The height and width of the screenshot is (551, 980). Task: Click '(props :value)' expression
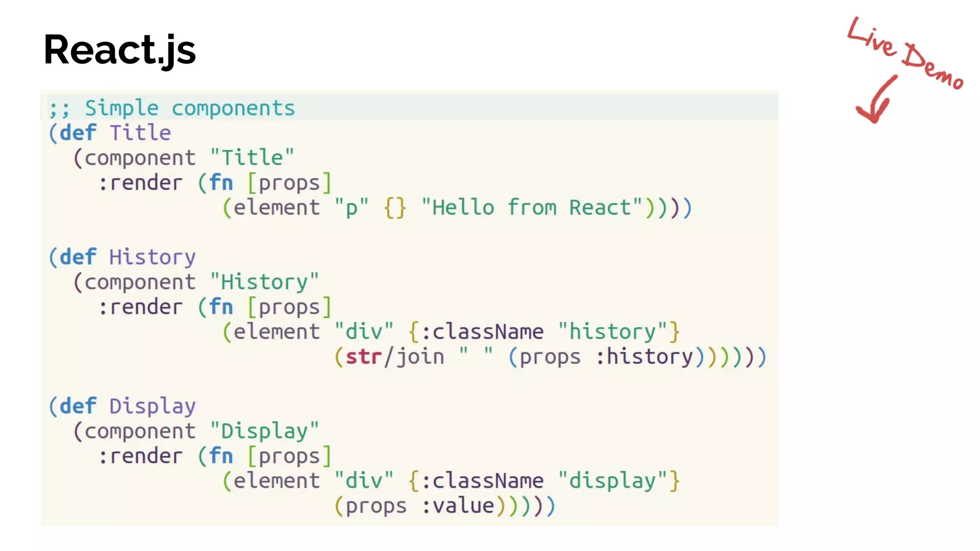420,506
